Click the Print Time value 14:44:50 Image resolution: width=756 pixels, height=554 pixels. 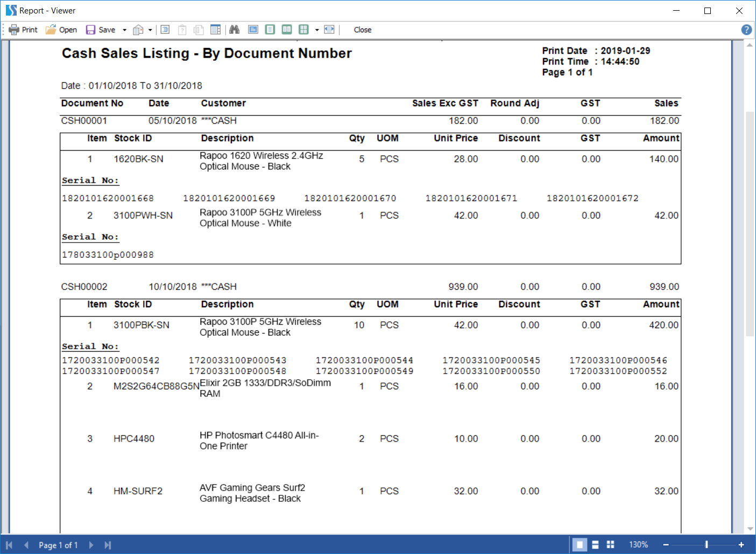pyautogui.click(x=620, y=61)
